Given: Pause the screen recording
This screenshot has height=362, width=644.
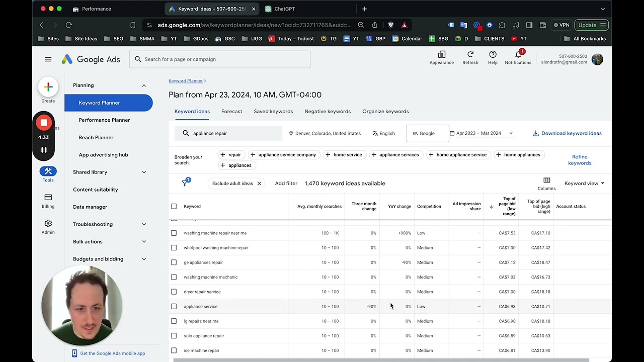Looking at the screenshot, I should click(44, 150).
